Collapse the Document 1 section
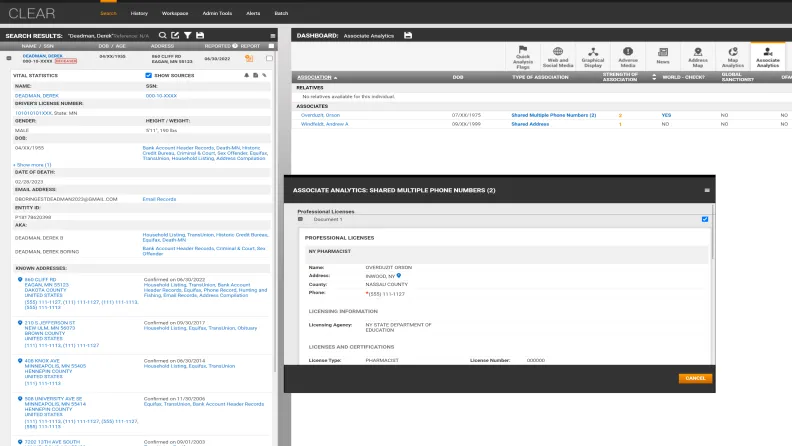This screenshot has height=446, width=792. tap(300, 219)
